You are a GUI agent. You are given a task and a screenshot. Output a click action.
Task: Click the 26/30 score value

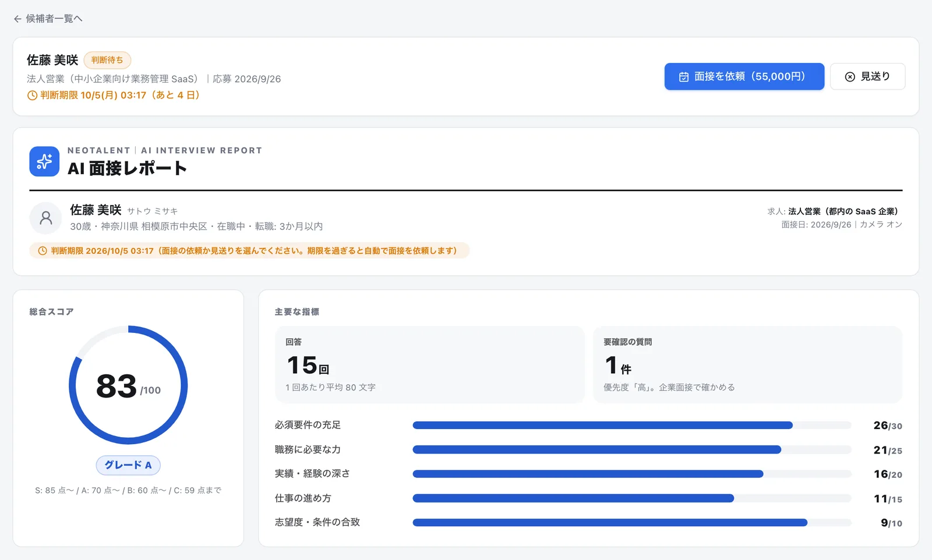click(888, 426)
